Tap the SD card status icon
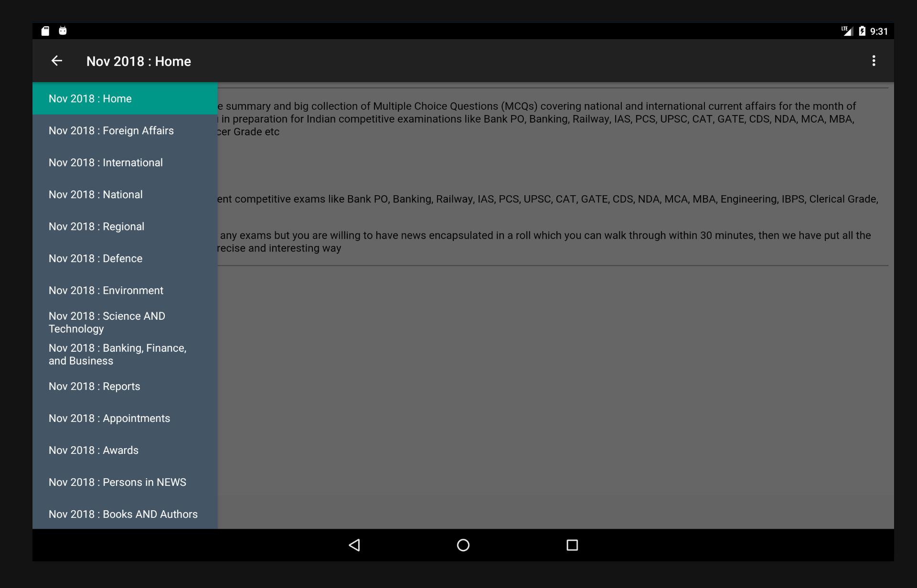Image resolution: width=917 pixels, height=588 pixels. click(45, 31)
